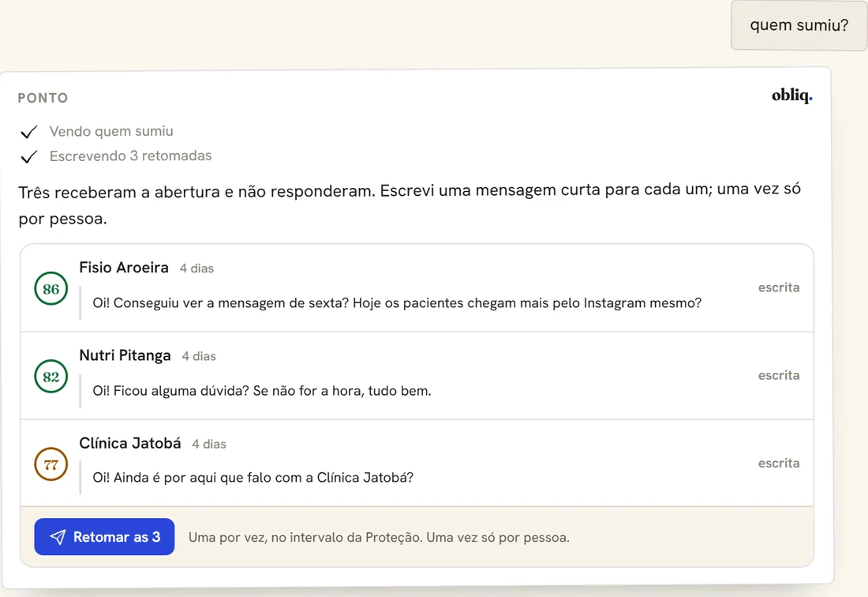The height and width of the screenshot is (597, 868).
Task: Open the Nutri Pitanga name
Action: click(125, 355)
